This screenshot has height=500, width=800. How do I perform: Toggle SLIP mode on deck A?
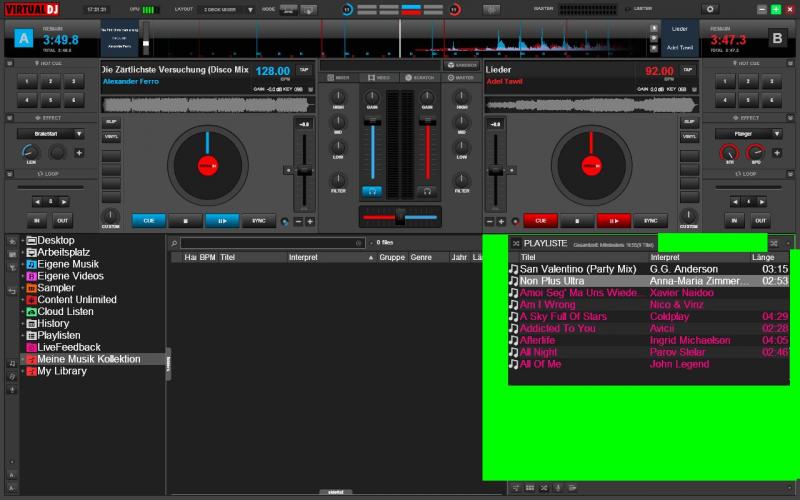(111, 122)
